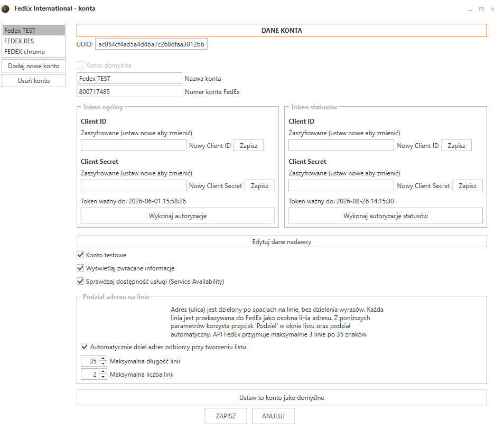Image resolution: width=504 pixels, height=430 pixels.
Task: Toggle the Konto domyślne checkbox
Action: pos(80,65)
